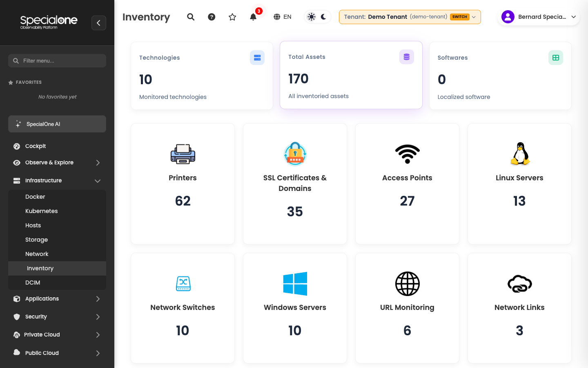Screen dimensions: 588x368
Task: Expand the Private Cloud chevron
Action: tap(98, 335)
